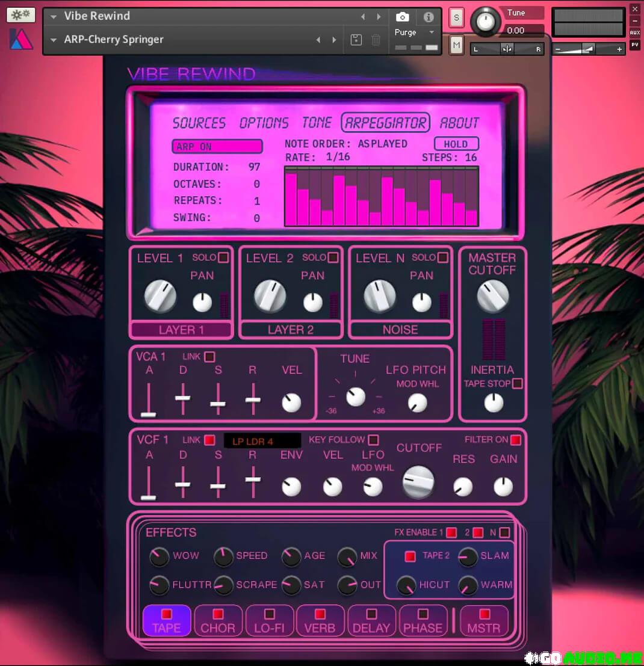This screenshot has height=666, width=644.
Task: Disable the VCF 1 LINK checkbox
Action: pos(209,440)
